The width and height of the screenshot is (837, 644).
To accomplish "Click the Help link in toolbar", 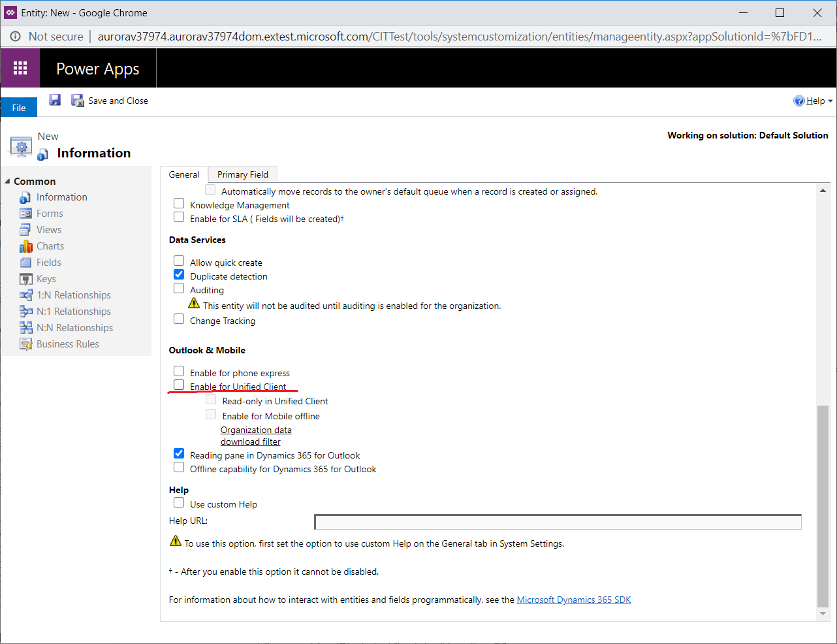I will 815,101.
